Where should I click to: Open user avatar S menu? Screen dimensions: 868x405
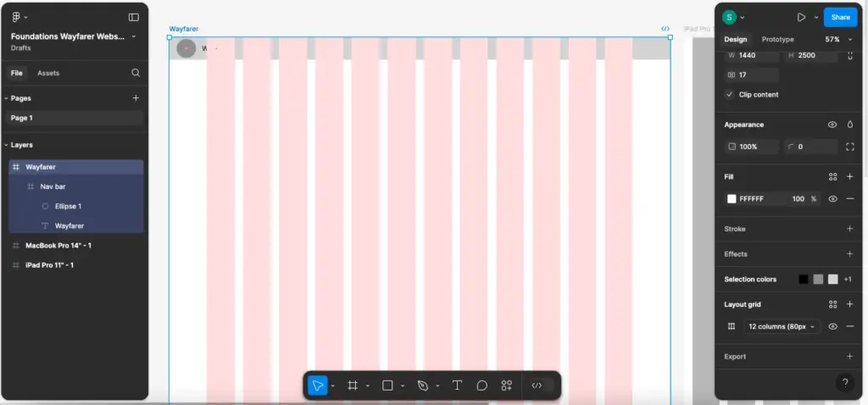730,17
